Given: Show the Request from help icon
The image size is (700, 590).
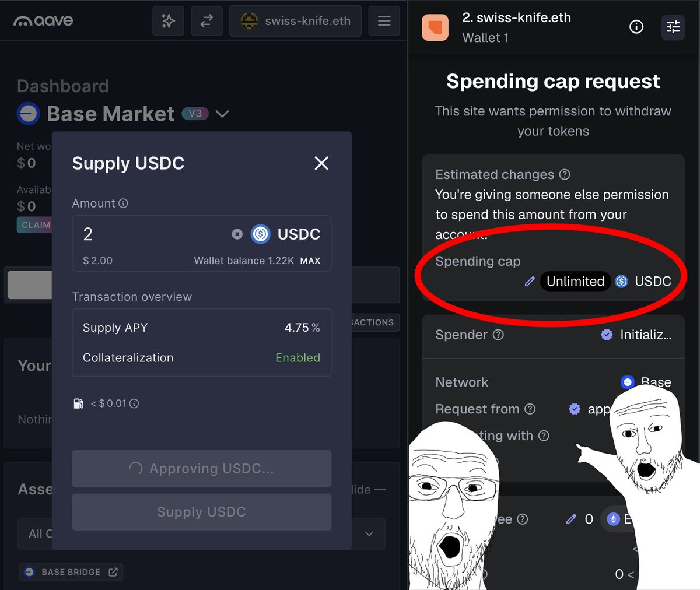Looking at the screenshot, I should coord(530,409).
